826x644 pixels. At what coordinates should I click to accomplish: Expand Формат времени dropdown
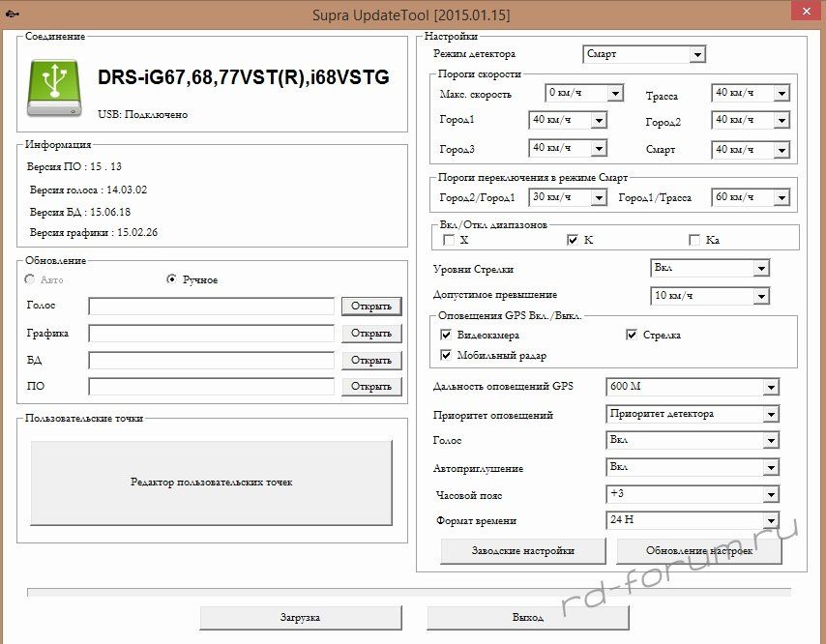tap(693, 520)
